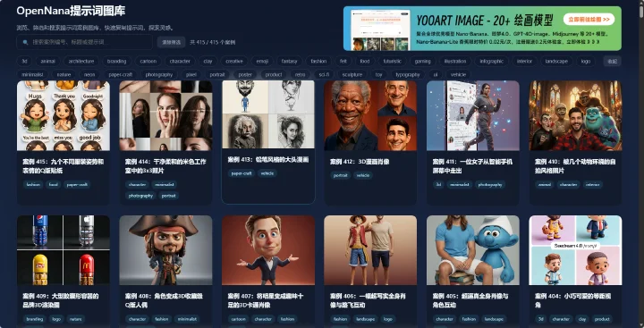Viewport: 644px width, 328px height.
Task: Select the illustration filter tag
Action: (x=455, y=61)
